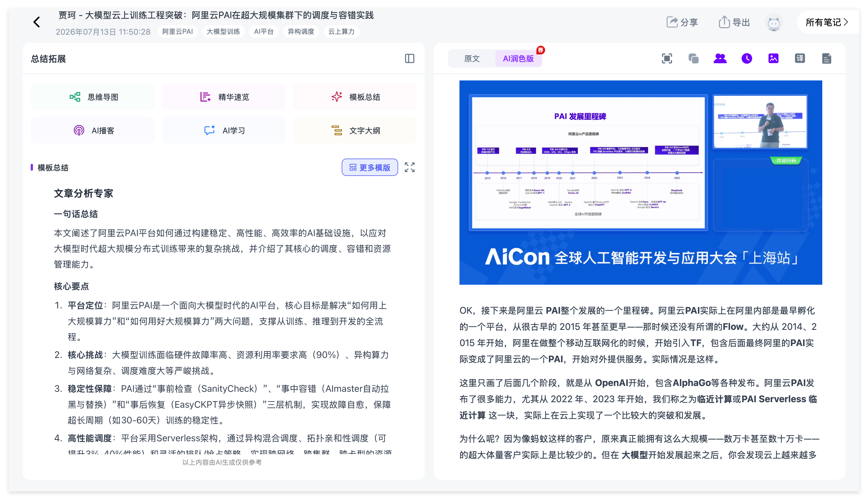The image size is (868, 500).
Task: Toggle speaker display icon
Action: click(720, 58)
